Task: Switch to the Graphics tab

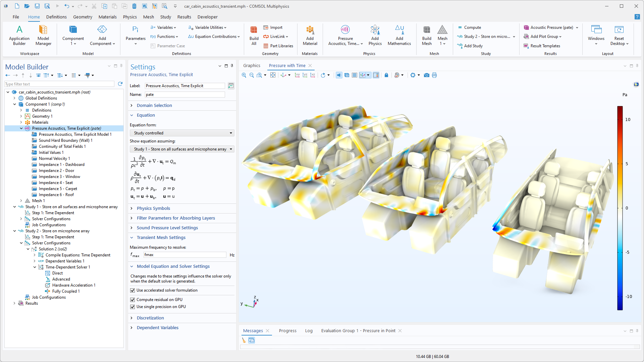Action: tap(252, 66)
